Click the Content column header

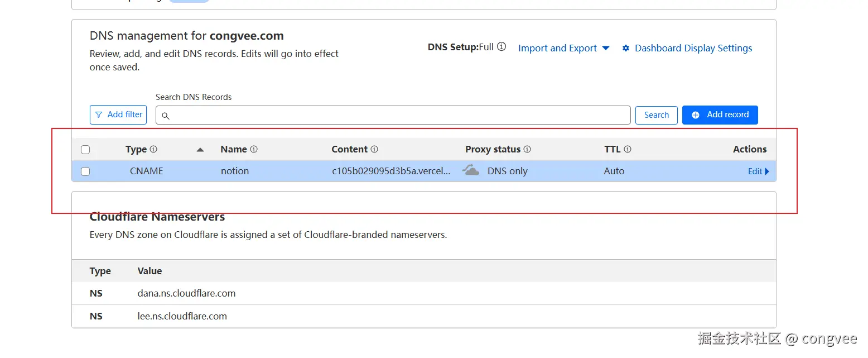(350, 149)
